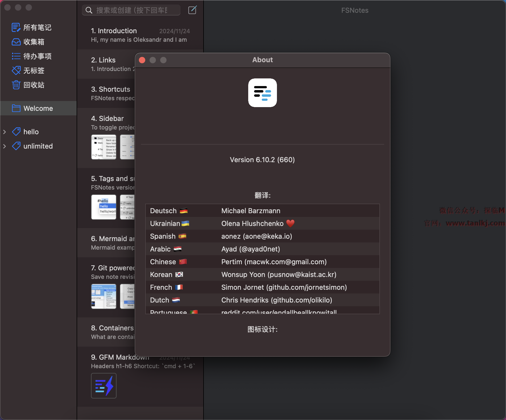
Task: Click the "About" window title
Action: click(x=263, y=60)
